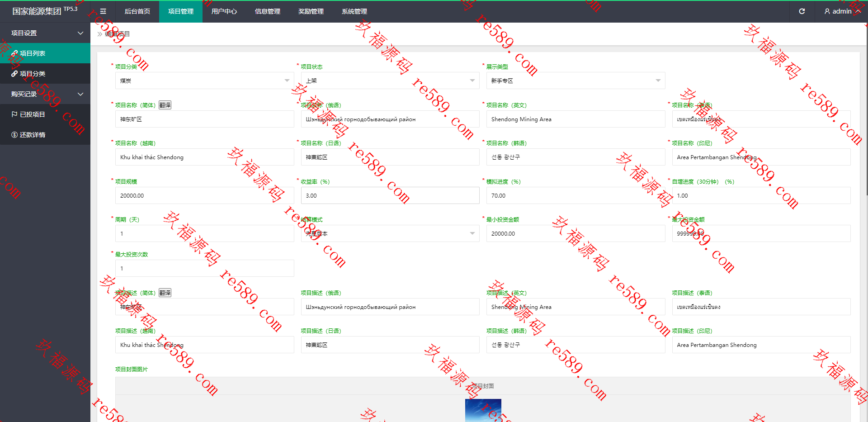
Task: Collapse the 购买记录 sidebar group
Action: (x=45, y=94)
